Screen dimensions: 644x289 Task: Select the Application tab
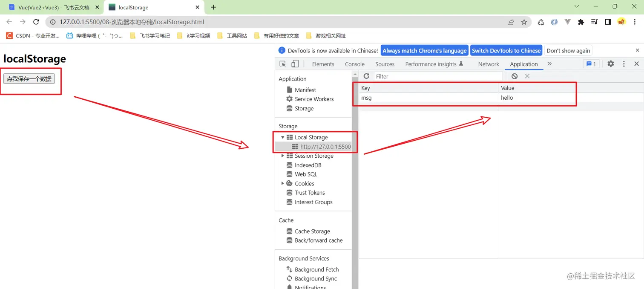523,64
